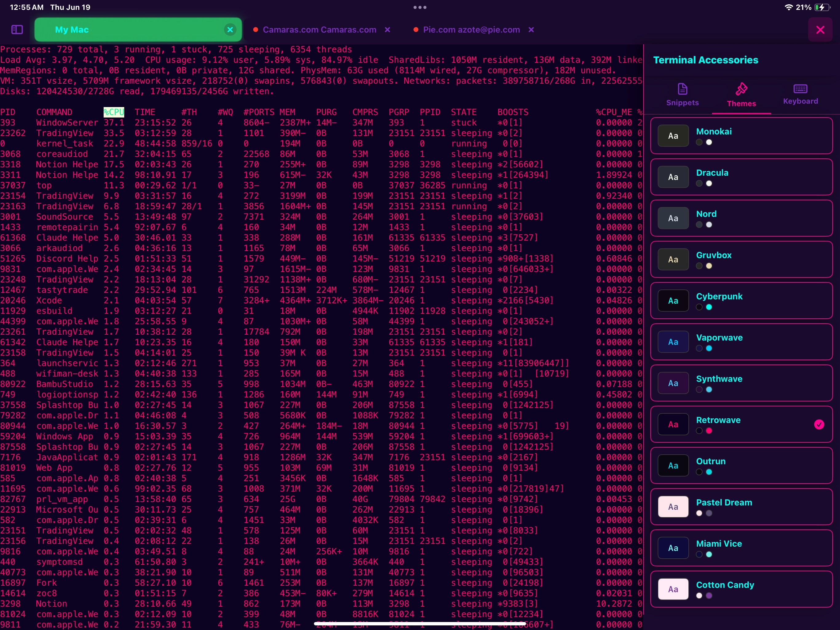Close the My Mac tab

click(230, 30)
